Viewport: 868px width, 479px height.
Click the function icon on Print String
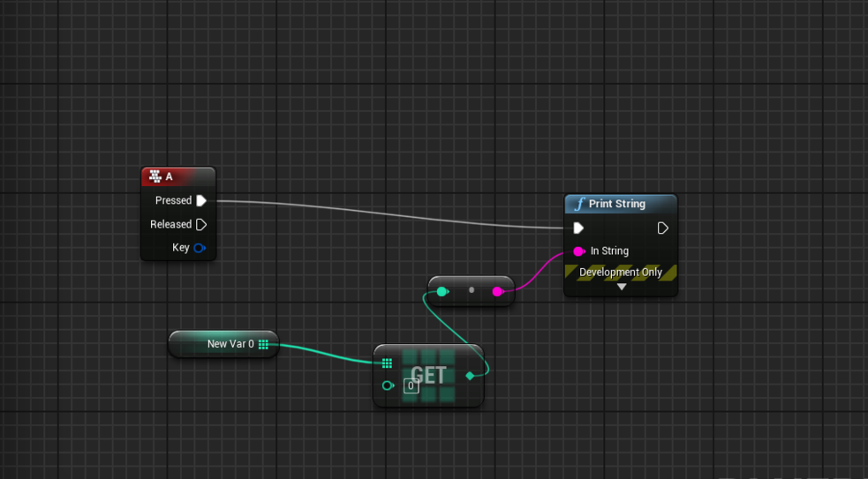(x=579, y=204)
